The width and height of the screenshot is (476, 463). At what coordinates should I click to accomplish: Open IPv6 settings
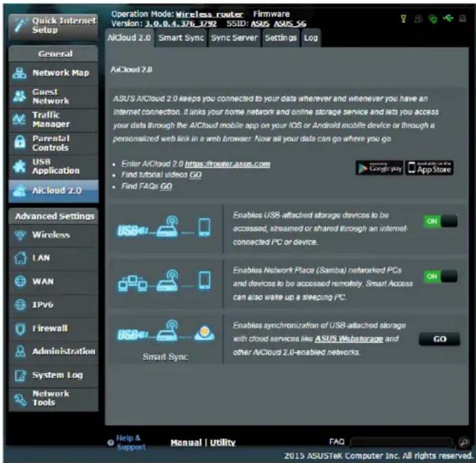tap(53, 305)
